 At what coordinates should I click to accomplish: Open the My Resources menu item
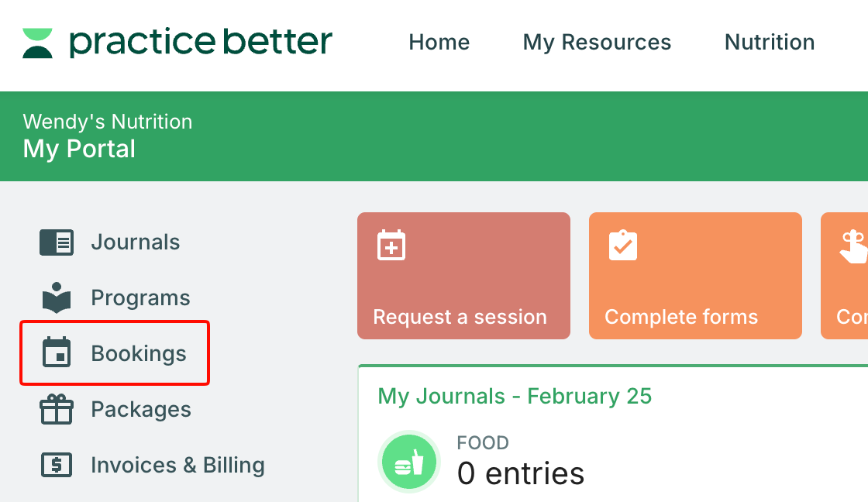pos(597,42)
